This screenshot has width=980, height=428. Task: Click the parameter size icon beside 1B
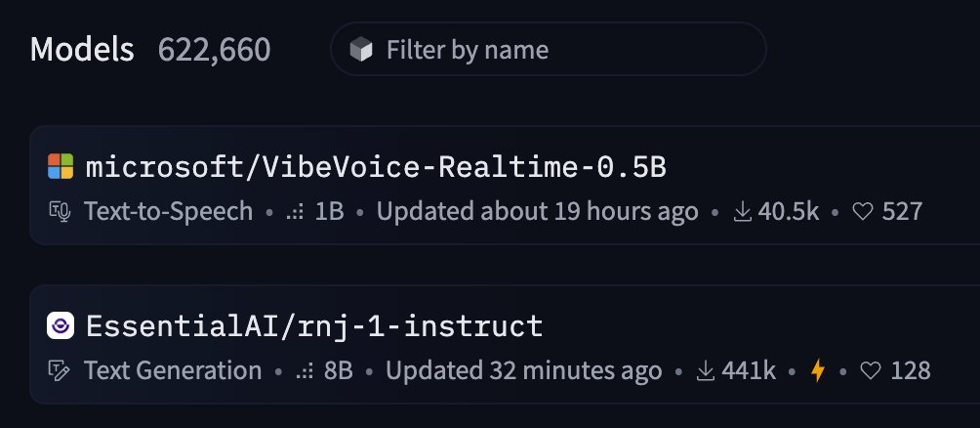(x=296, y=211)
